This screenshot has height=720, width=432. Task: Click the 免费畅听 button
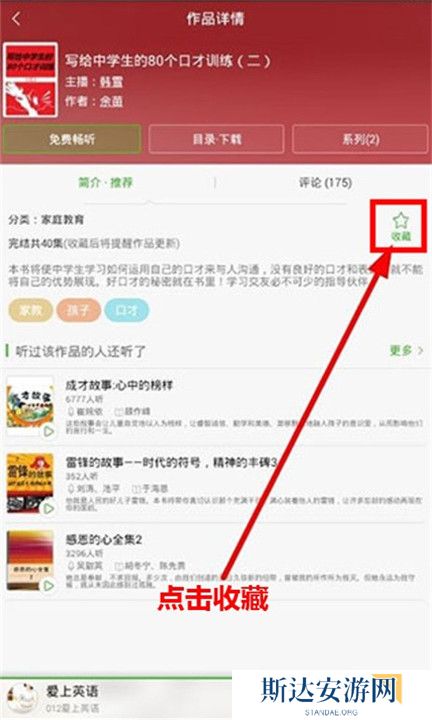click(72, 139)
